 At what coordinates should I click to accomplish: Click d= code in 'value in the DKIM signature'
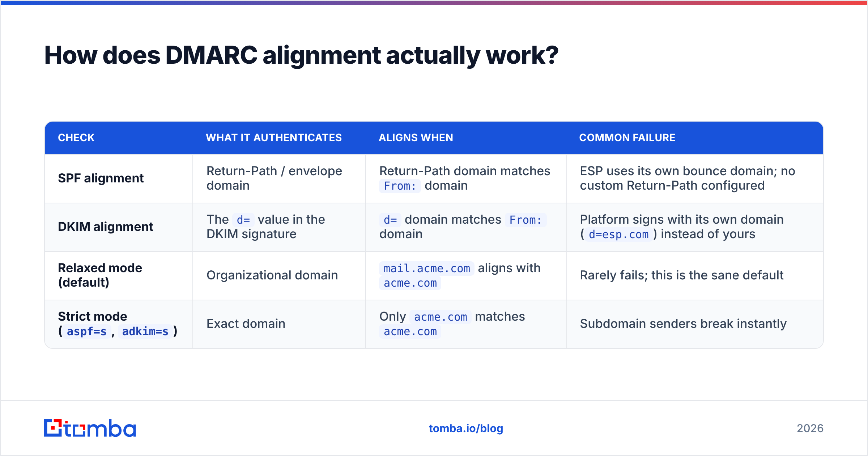243,220
